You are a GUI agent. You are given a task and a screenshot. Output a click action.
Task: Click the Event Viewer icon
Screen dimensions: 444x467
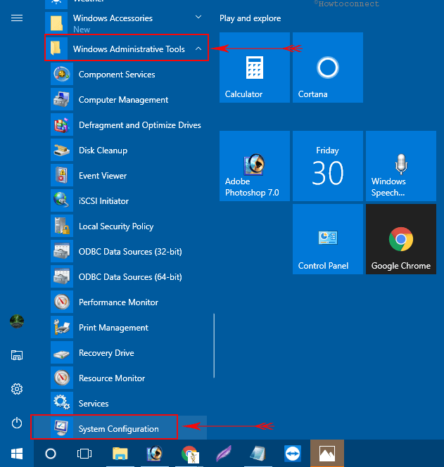click(x=62, y=176)
